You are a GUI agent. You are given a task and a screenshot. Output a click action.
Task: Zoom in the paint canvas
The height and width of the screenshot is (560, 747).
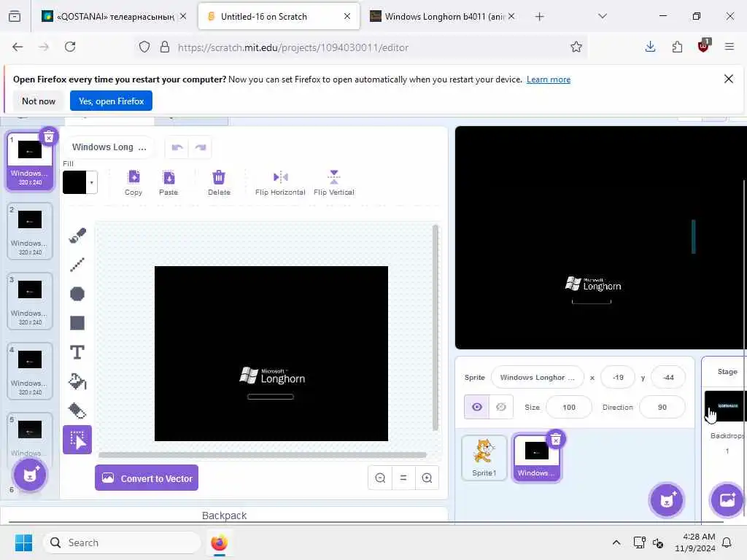click(x=427, y=478)
